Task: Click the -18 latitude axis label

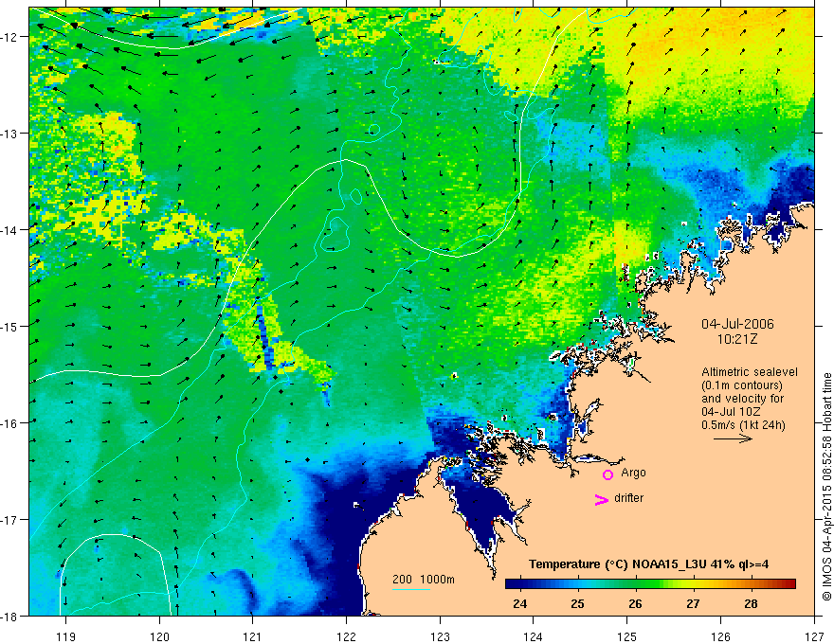Action: pos(10,616)
